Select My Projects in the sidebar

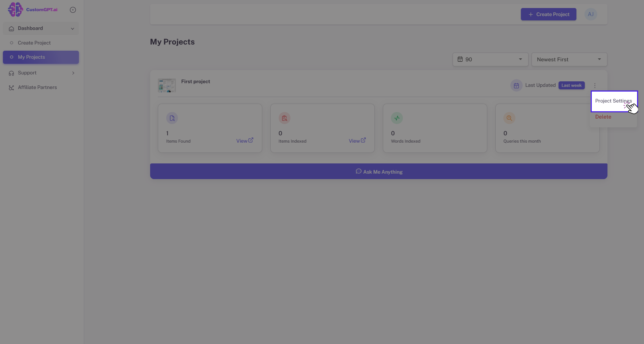pos(41,57)
